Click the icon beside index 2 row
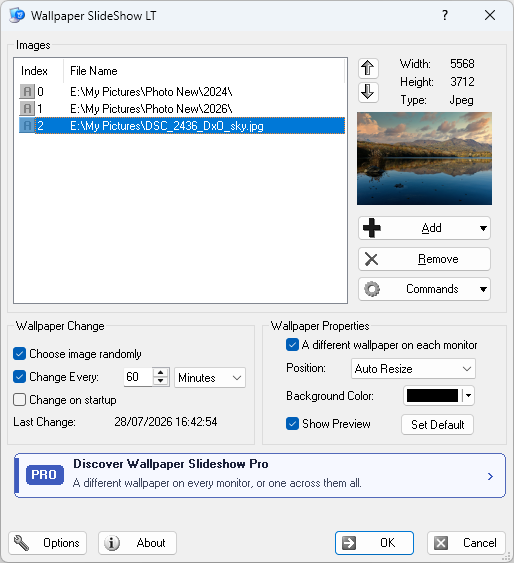The height and width of the screenshot is (563, 514). click(x=27, y=125)
